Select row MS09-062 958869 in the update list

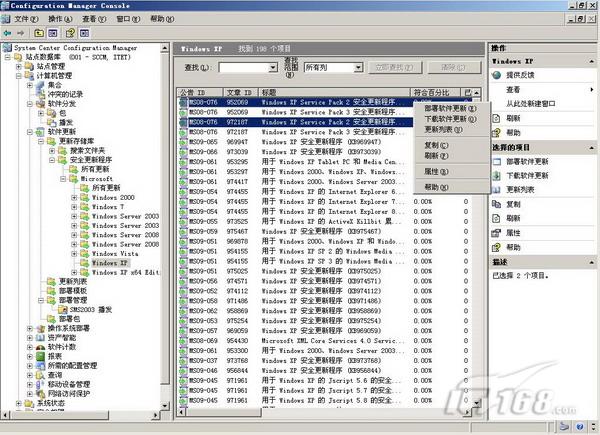[325, 311]
